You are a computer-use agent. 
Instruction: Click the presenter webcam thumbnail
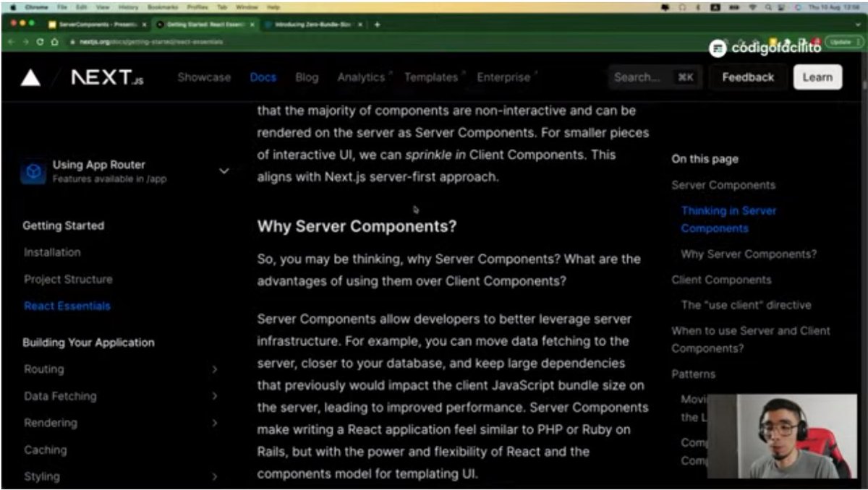coord(783,437)
